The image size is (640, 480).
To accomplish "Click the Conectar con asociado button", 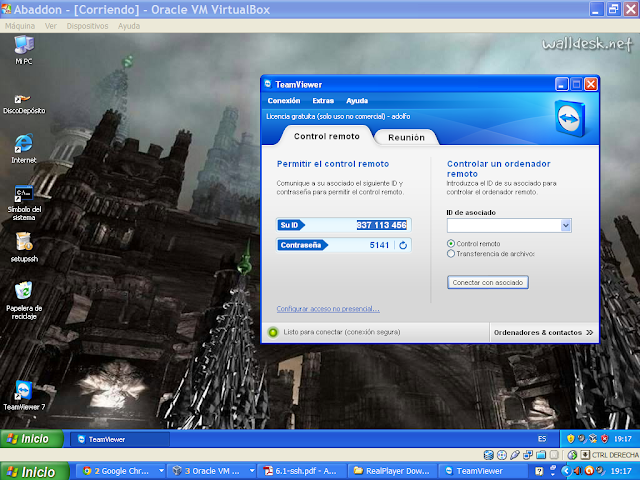I will click(x=488, y=282).
